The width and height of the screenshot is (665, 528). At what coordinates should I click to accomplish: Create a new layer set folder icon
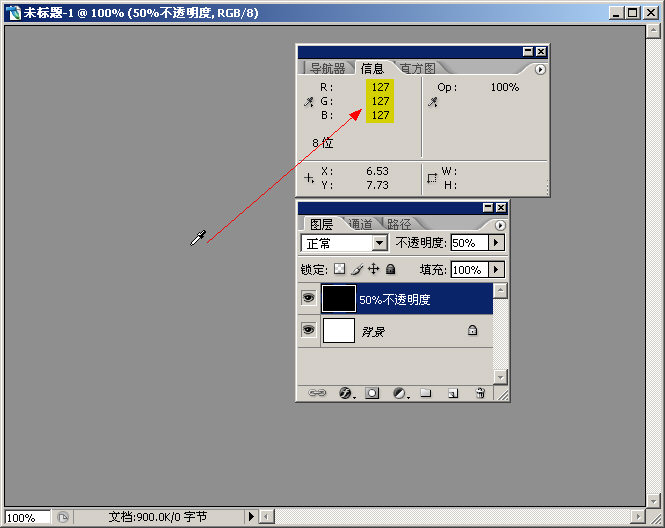coord(425,393)
